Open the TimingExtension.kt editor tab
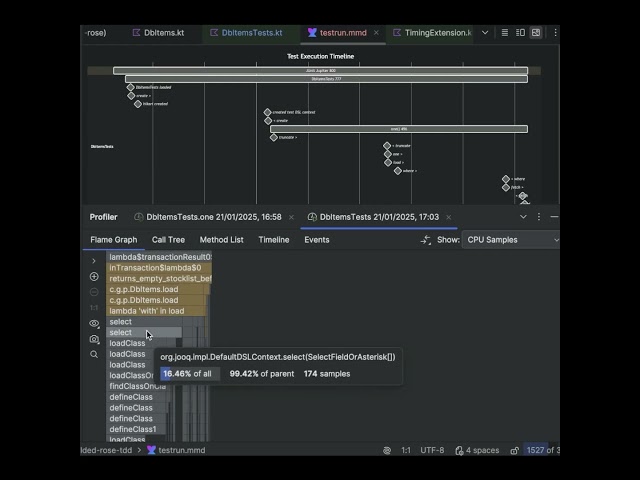 click(x=432, y=33)
